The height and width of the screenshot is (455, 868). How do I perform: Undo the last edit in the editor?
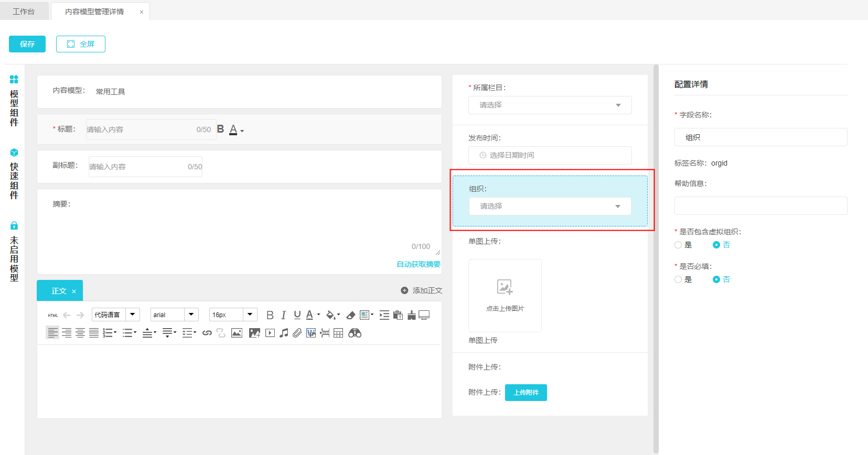[67, 315]
